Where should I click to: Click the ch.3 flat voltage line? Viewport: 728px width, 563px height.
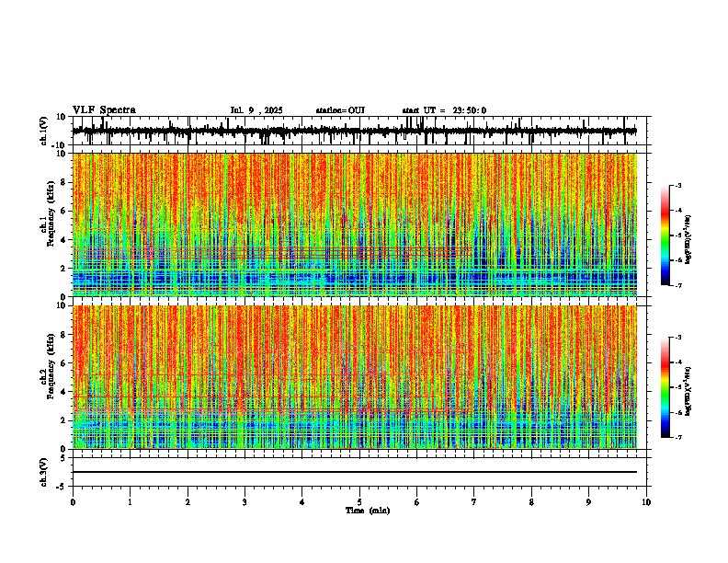click(x=355, y=472)
